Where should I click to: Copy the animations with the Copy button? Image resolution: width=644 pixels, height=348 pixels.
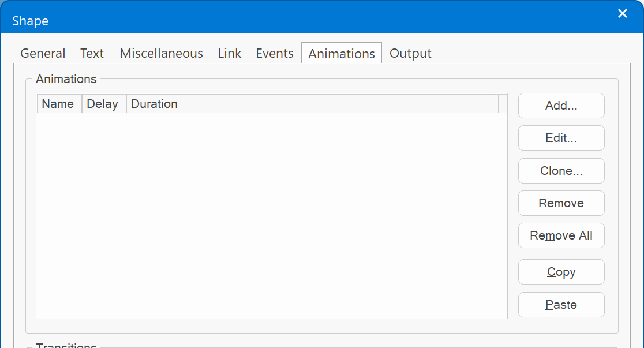pyautogui.click(x=561, y=272)
